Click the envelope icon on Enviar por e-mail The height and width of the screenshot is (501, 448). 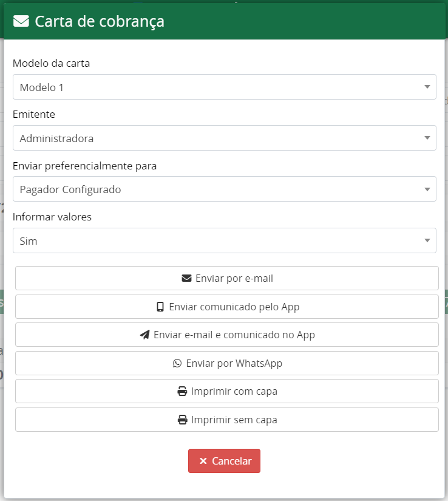(186, 278)
